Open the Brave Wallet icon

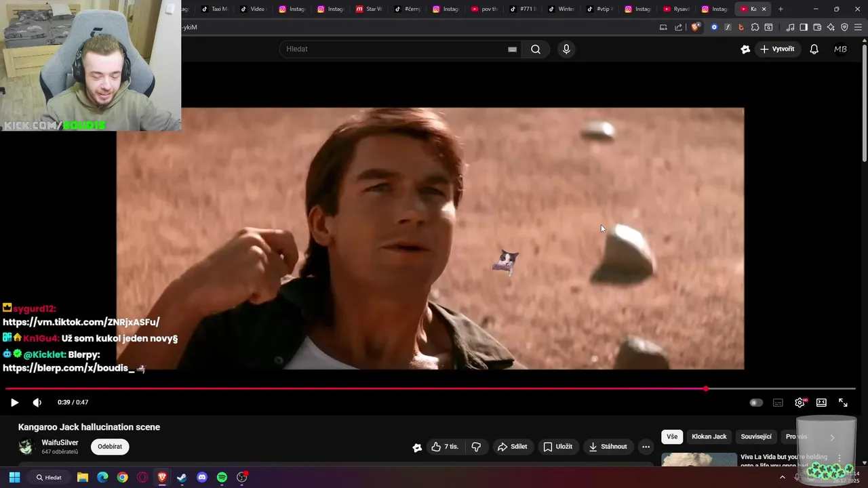(x=817, y=27)
